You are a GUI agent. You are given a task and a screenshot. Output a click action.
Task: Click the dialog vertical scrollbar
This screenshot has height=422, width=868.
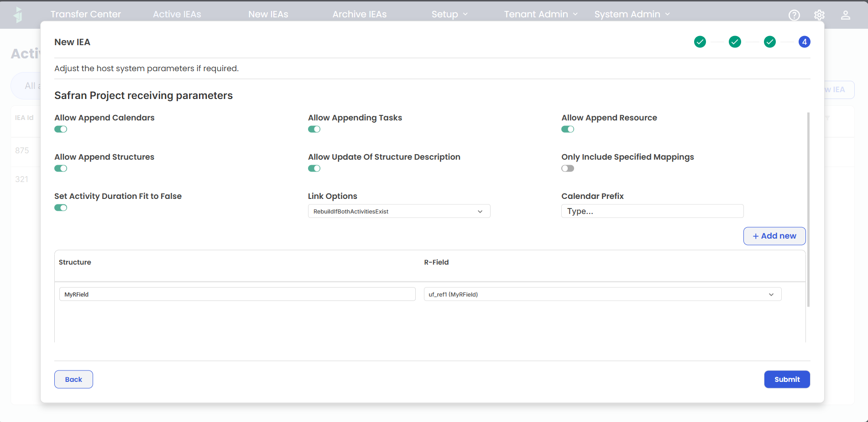click(808, 210)
